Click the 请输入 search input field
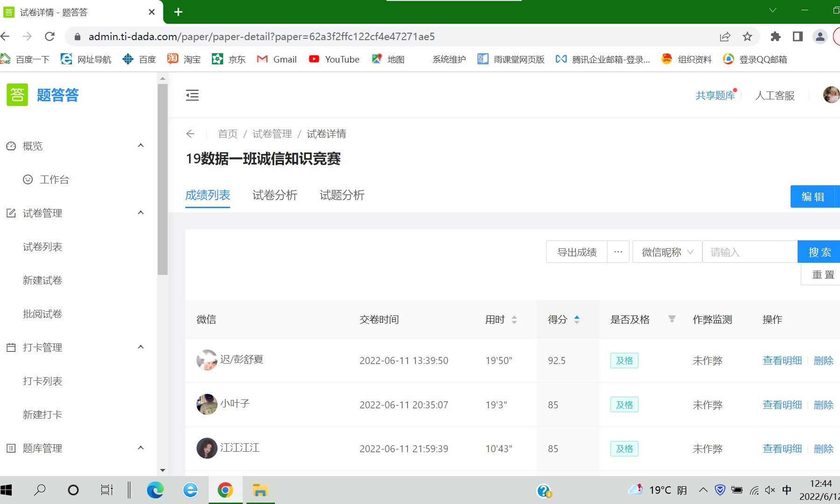Image resolution: width=840 pixels, height=504 pixels. click(x=749, y=252)
